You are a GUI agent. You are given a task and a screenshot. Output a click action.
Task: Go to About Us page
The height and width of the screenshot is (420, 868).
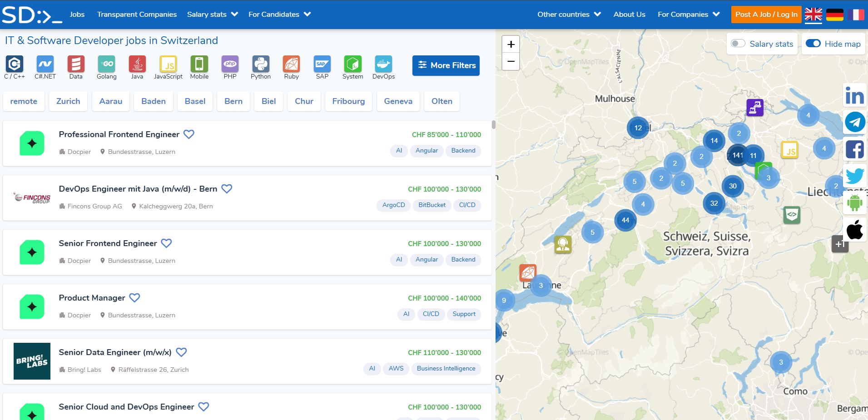(629, 15)
